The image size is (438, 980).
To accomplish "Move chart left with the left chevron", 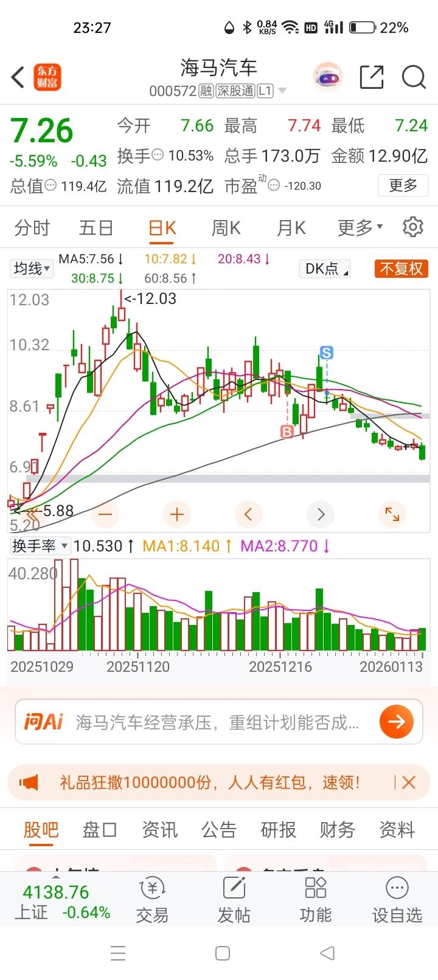I will 249,514.
